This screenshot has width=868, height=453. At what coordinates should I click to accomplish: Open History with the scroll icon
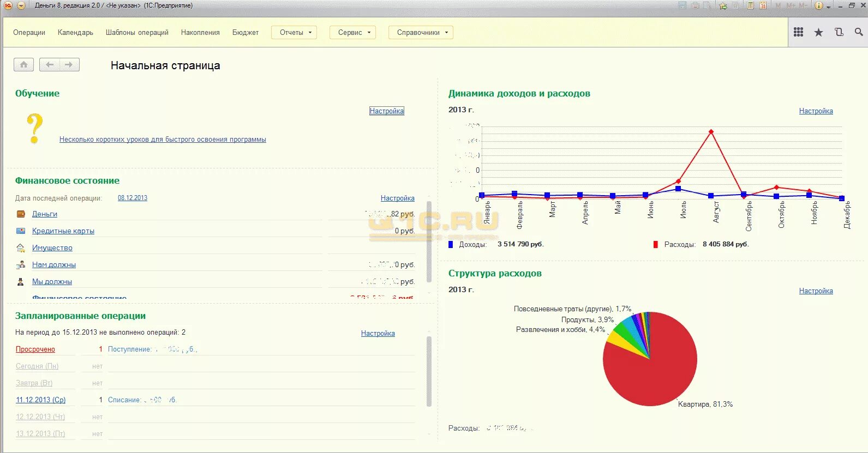pyautogui.click(x=839, y=32)
